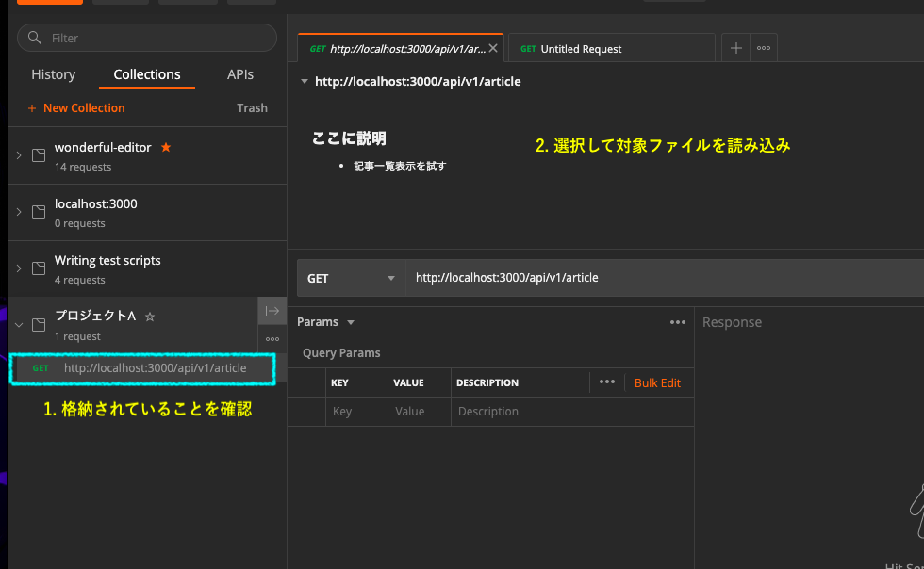924x569 pixels.
Task: Show the プロジェクトA collection details arrow
Action: [272, 311]
